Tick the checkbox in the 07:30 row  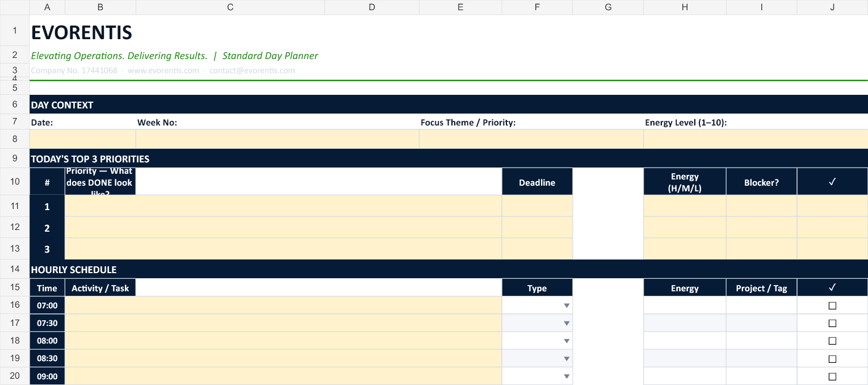pos(832,323)
